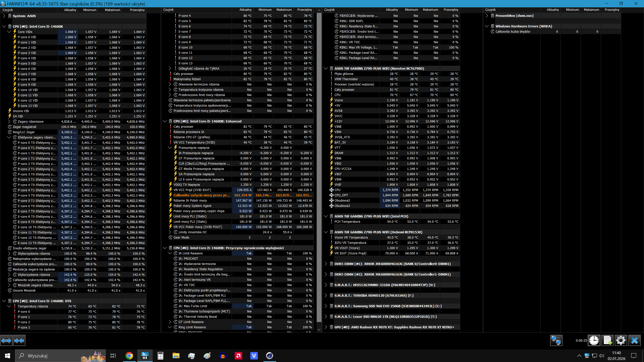
Task: Click the clock icon to reset the timer
Action: pos(594,341)
